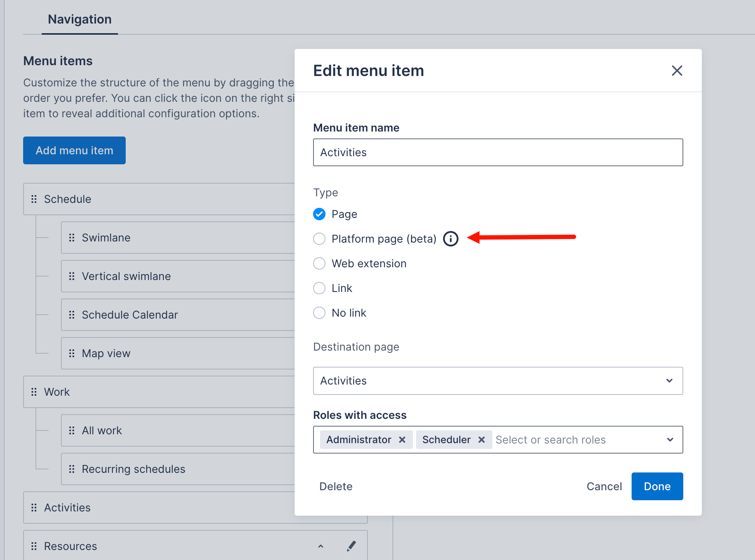This screenshot has width=755, height=560.
Task: Click the drag handle next to Schedule
Action: pyautogui.click(x=34, y=199)
